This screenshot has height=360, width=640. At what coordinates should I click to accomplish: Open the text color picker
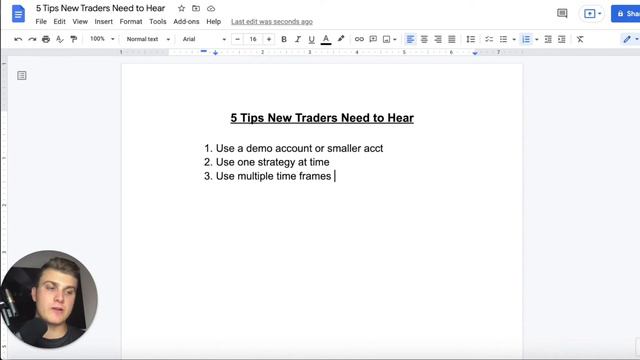pos(326,39)
